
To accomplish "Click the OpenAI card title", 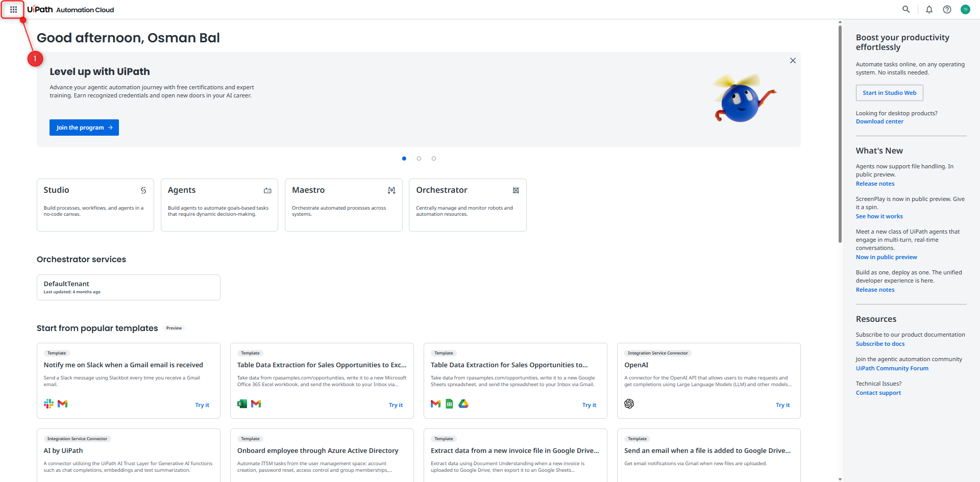I will 636,365.
